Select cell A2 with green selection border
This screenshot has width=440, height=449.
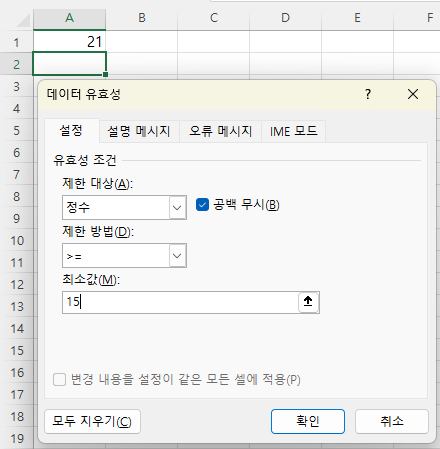point(69,64)
